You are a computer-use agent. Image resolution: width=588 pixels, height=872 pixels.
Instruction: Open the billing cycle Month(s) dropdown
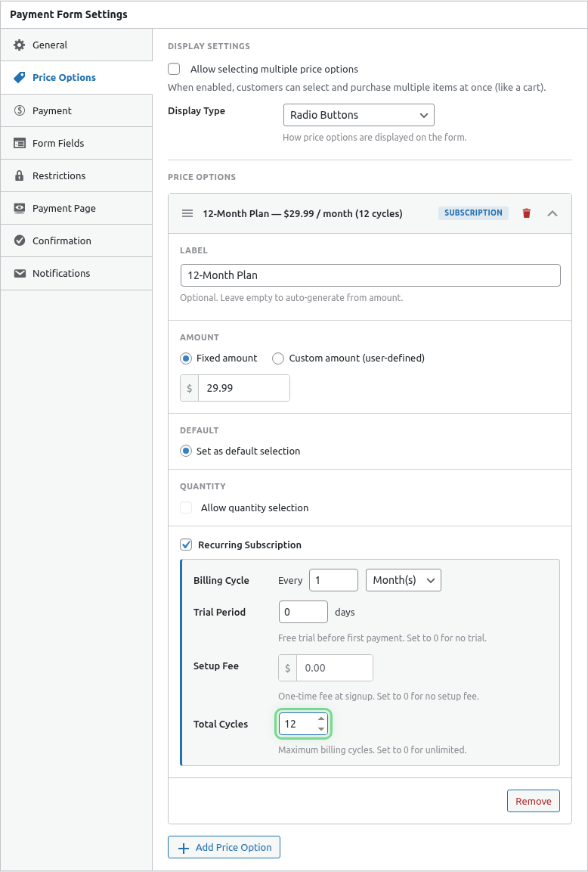click(x=403, y=580)
